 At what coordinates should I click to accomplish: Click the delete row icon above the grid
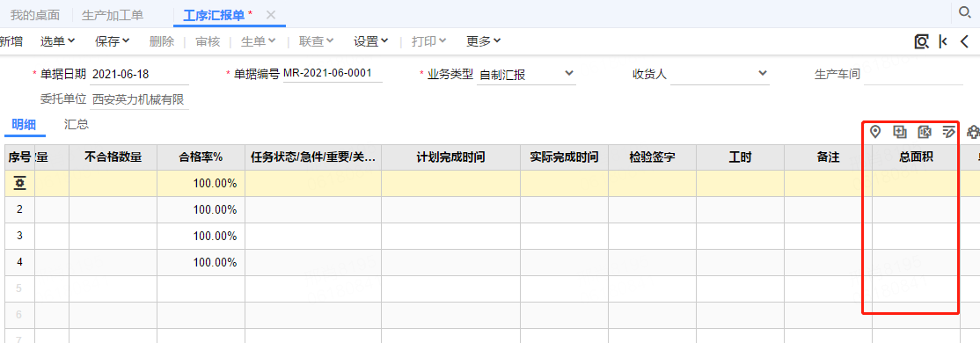(x=925, y=132)
